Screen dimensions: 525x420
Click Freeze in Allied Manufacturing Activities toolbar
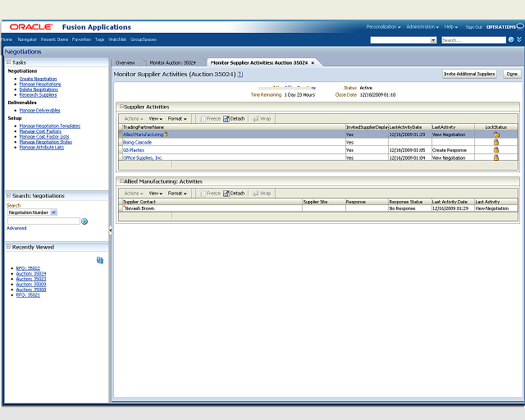click(x=210, y=194)
